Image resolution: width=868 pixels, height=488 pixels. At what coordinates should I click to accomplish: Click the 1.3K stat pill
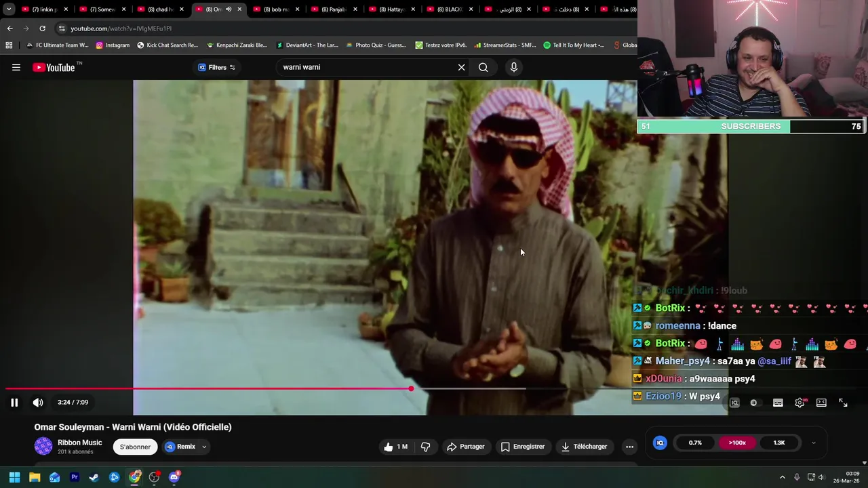[x=779, y=443]
